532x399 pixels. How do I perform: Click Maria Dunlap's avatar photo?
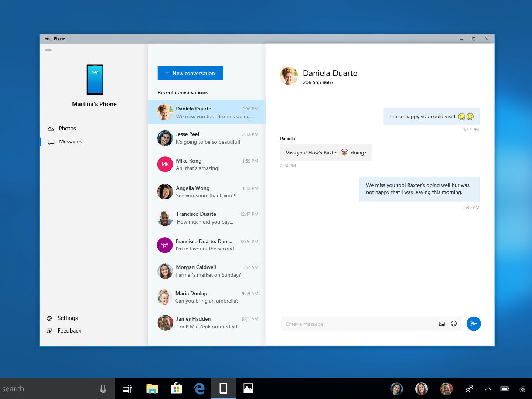[x=165, y=297]
